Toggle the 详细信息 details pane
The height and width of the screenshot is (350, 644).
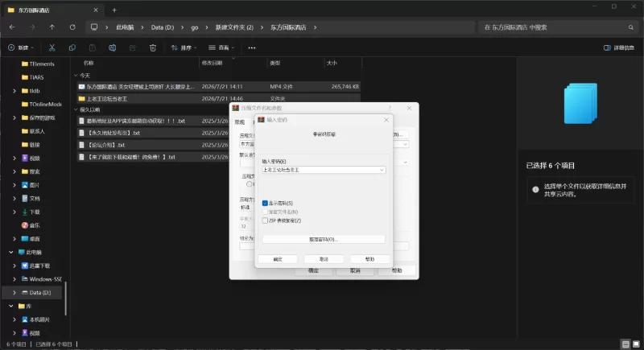pos(618,47)
